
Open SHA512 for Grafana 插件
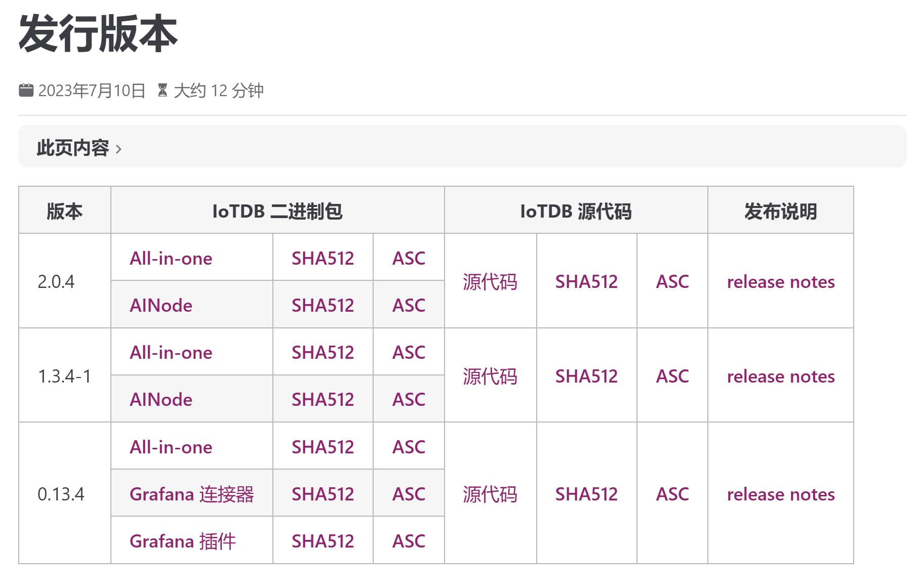click(x=323, y=541)
